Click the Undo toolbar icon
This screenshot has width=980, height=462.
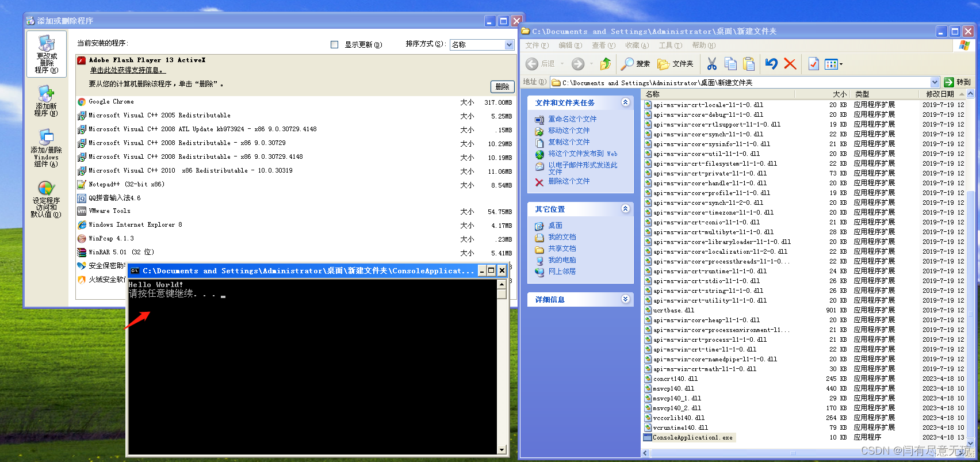coord(772,64)
